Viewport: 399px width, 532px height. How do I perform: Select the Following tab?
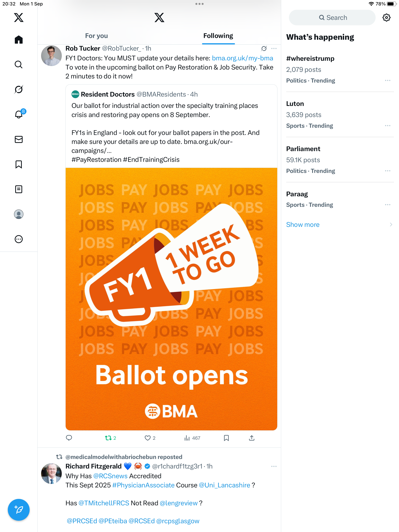(218, 36)
